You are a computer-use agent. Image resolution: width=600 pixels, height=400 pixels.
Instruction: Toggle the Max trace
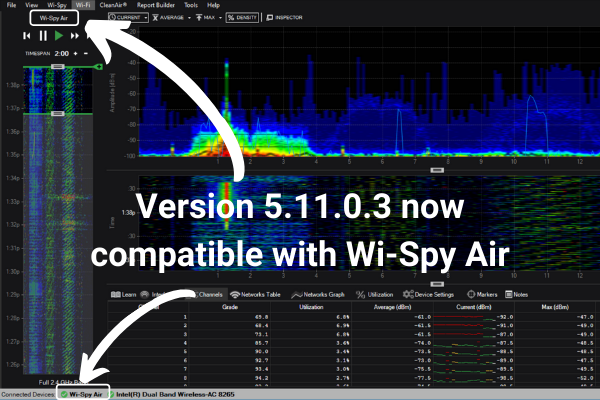206,18
